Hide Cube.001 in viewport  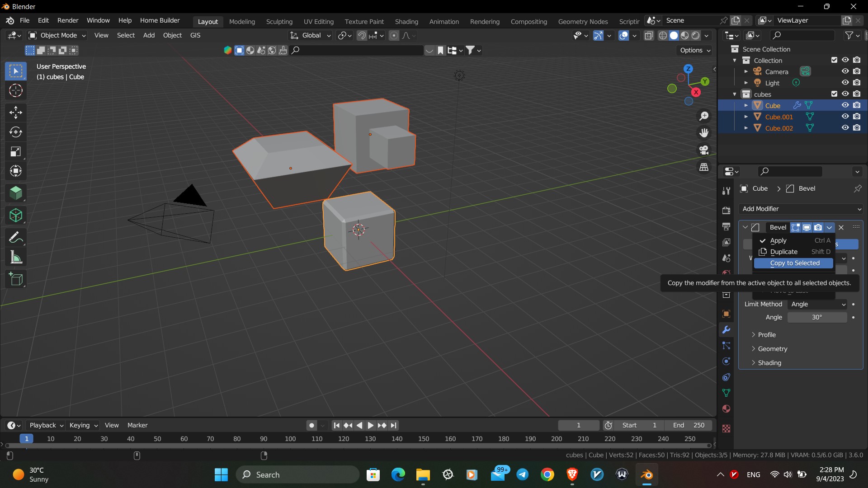click(845, 117)
